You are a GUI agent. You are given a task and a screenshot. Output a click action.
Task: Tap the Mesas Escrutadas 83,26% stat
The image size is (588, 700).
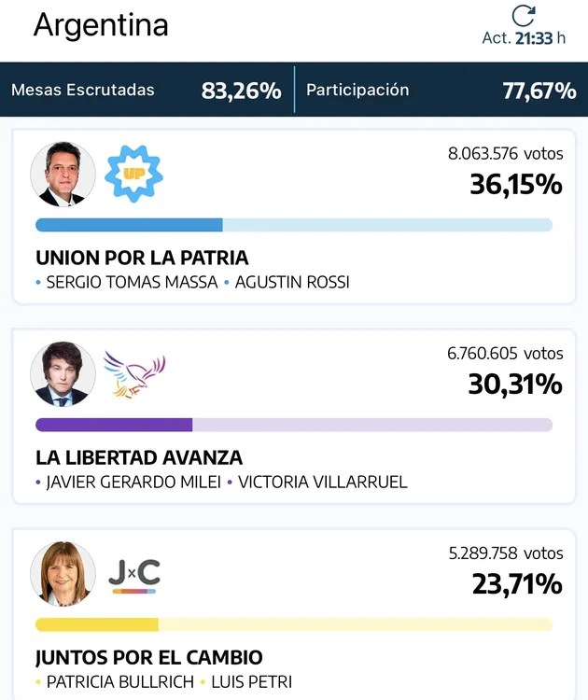[x=147, y=91]
